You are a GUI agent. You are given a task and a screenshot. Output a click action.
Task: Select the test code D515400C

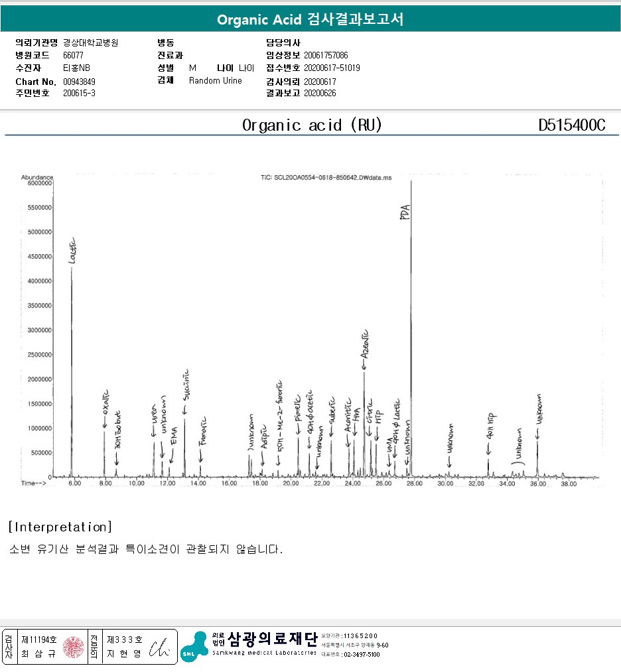[x=572, y=125]
